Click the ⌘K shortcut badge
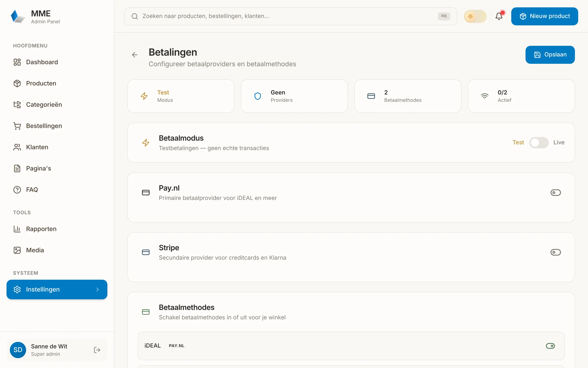This screenshot has height=368, width=588. tap(444, 16)
